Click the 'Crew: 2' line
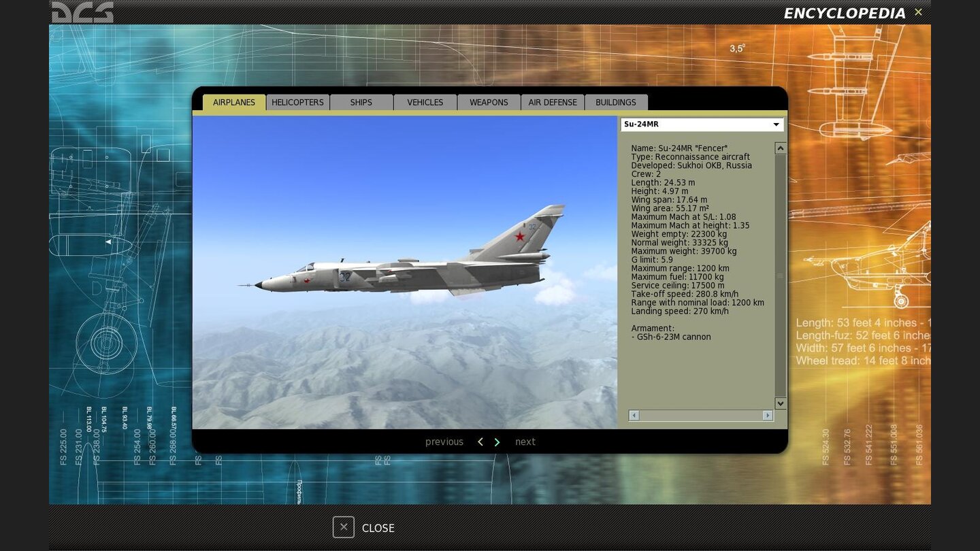This screenshot has height=551, width=980. coord(646,174)
